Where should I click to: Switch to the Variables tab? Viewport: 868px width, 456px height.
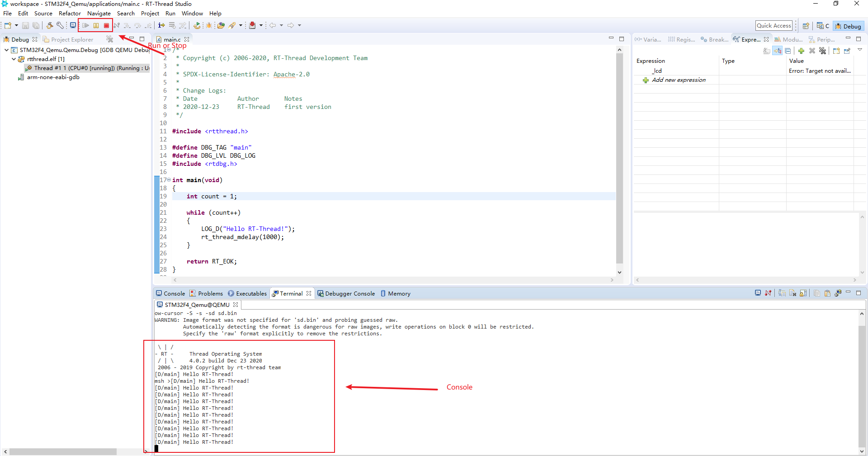click(x=648, y=40)
